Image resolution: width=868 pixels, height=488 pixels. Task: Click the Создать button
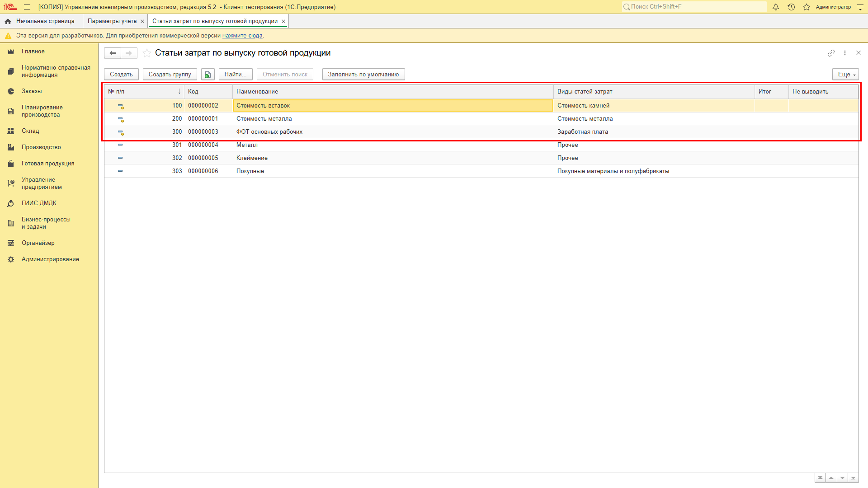[x=121, y=75]
